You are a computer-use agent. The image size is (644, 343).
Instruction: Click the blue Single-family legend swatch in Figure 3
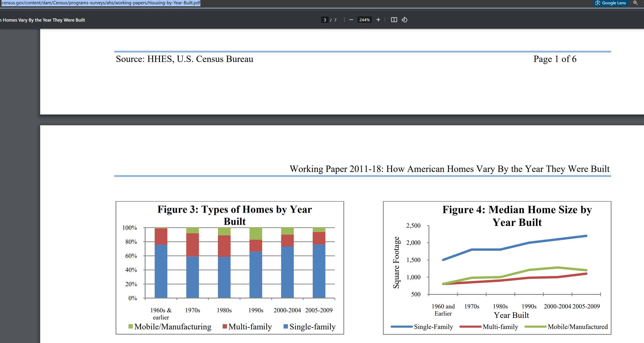286,326
